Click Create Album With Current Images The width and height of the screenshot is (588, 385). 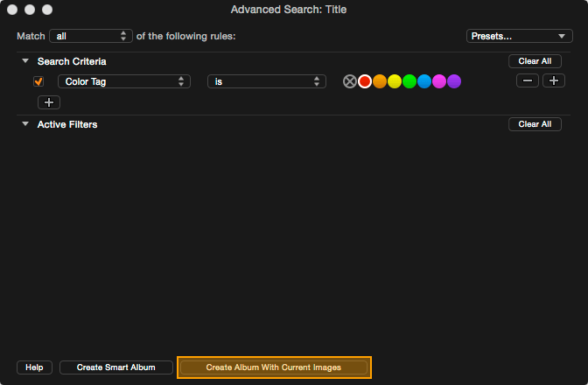coord(274,367)
